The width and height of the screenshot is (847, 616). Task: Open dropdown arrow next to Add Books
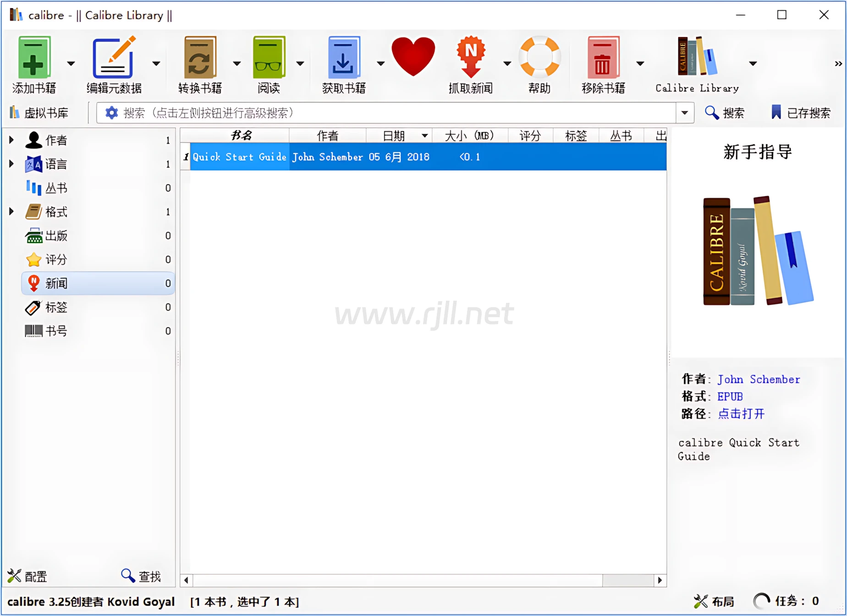[71, 64]
